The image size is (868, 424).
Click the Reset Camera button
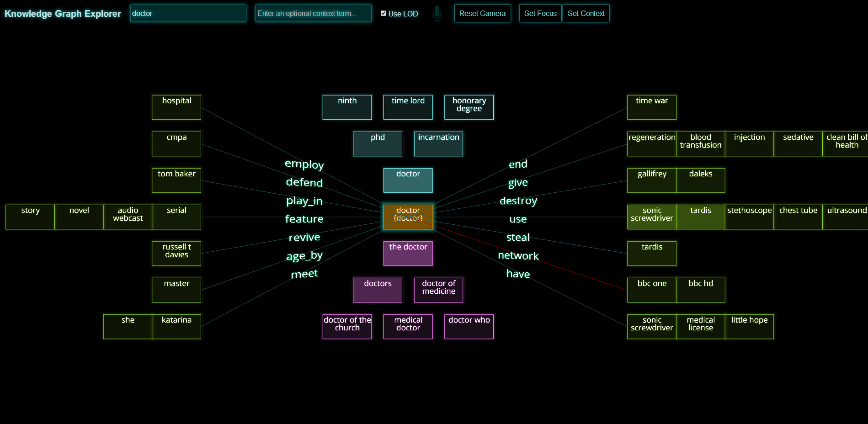(482, 13)
